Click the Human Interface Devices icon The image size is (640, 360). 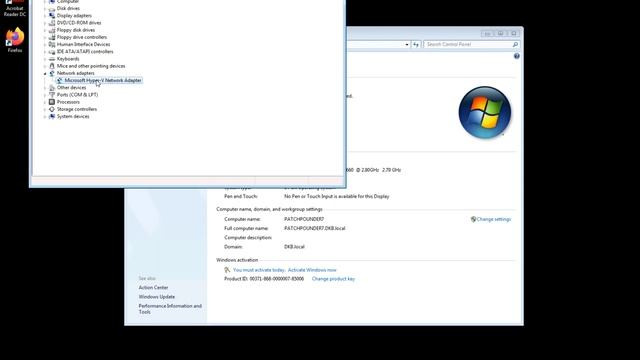(x=52, y=44)
